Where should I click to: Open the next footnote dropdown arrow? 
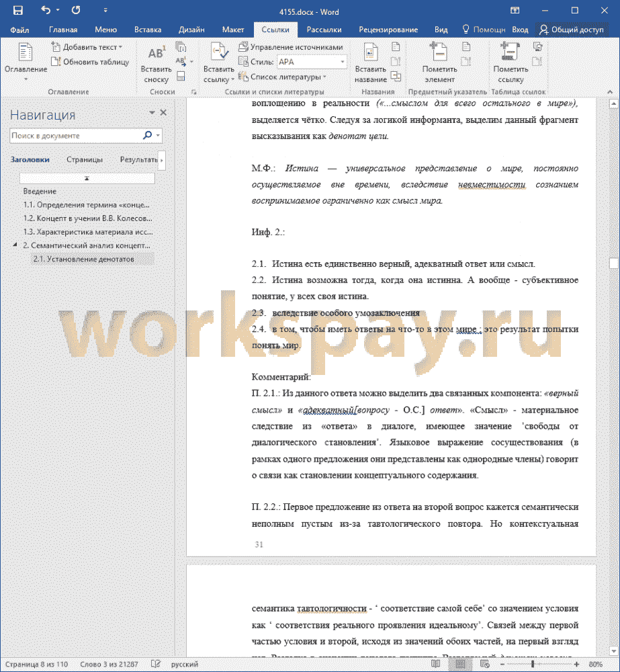pyautogui.click(x=191, y=62)
